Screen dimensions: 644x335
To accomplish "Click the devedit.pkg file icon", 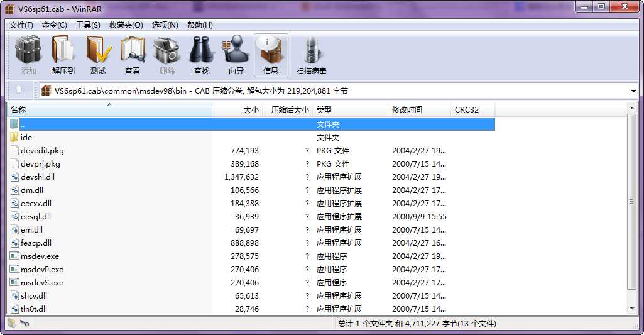I will click(14, 150).
